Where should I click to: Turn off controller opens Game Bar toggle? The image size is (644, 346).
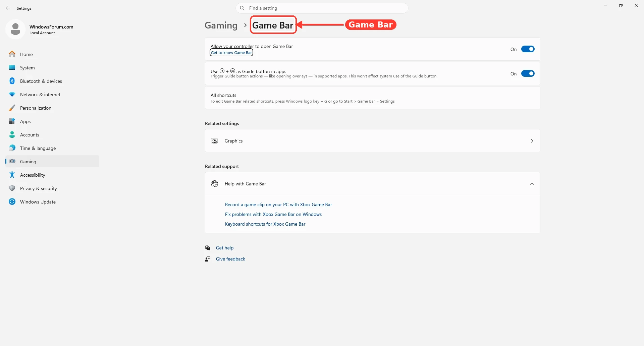tap(528, 49)
